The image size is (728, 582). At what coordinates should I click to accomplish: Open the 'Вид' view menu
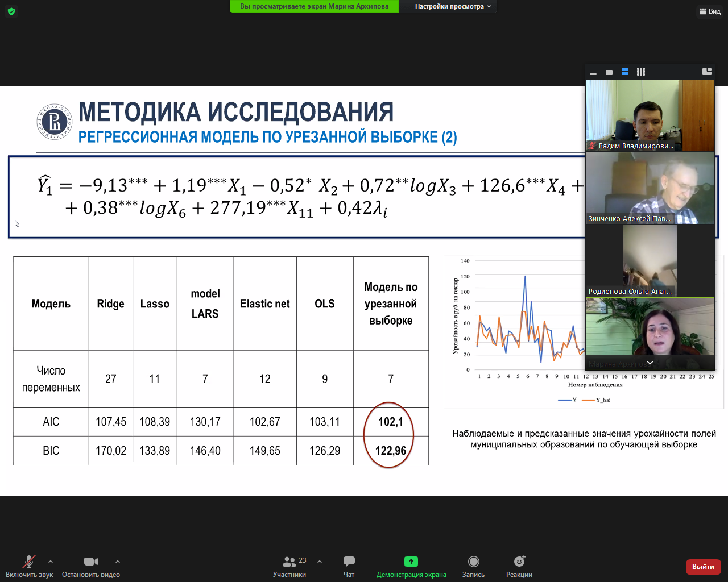[710, 11]
